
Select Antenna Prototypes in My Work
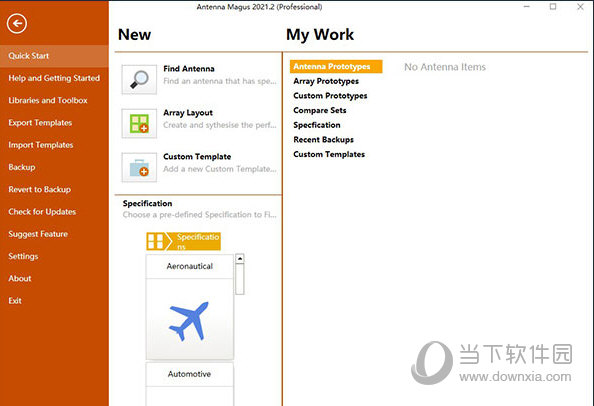336,66
